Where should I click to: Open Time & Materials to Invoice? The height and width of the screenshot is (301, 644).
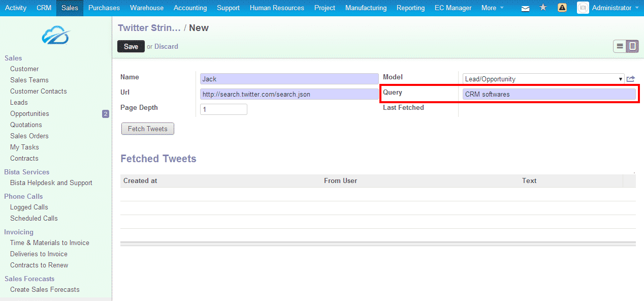(50, 243)
